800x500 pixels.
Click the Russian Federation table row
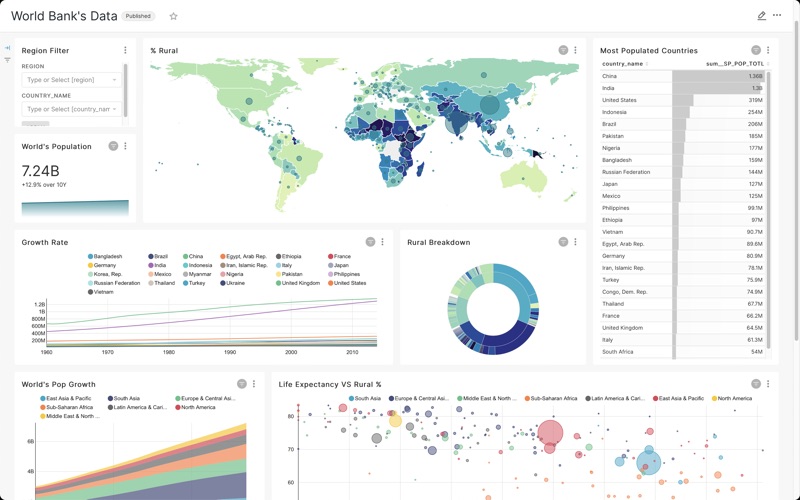683,172
